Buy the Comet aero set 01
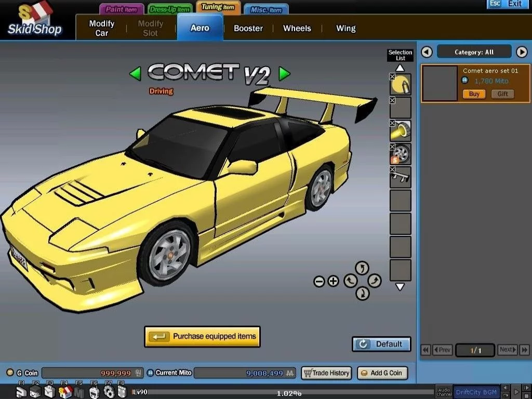532x399 pixels. (x=474, y=94)
